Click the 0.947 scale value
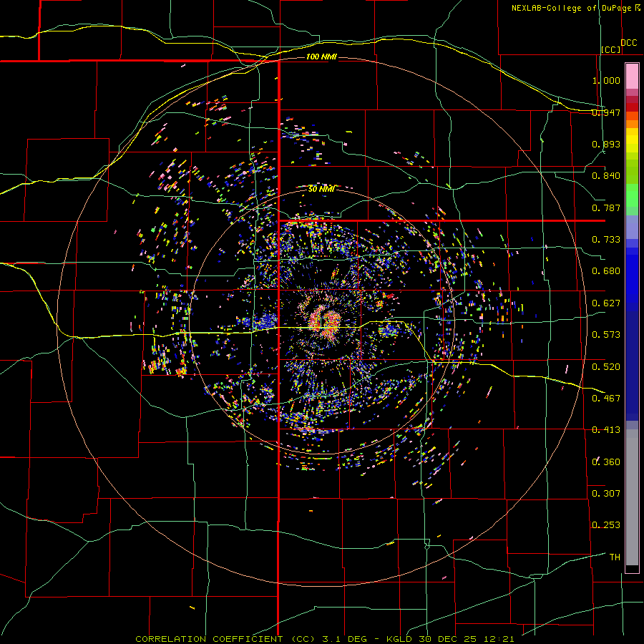Screen dimensions: 644x644 (x=606, y=112)
